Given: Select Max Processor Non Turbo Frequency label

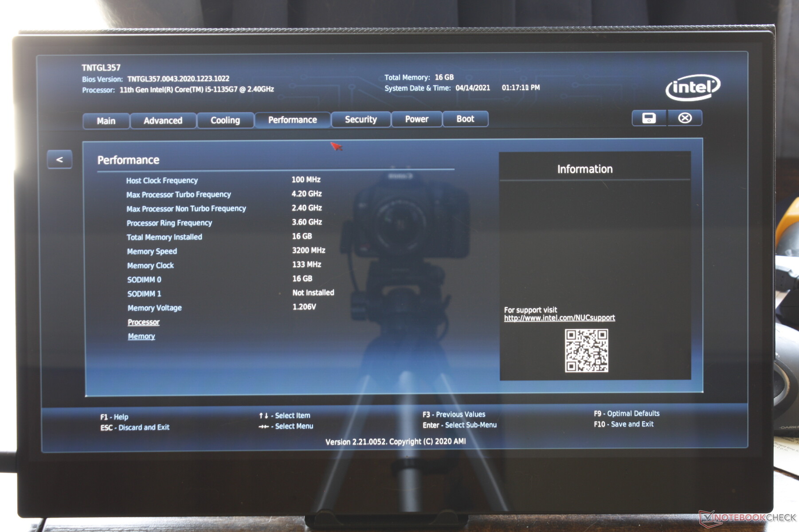Looking at the screenshot, I should tap(186, 209).
